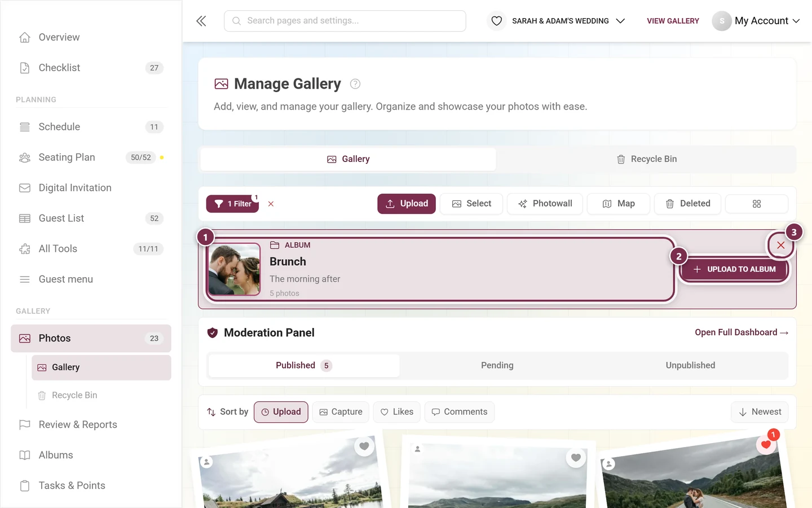The image size is (812, 508).
Task: Click the account avatar circle
Action: coord(722,21)
